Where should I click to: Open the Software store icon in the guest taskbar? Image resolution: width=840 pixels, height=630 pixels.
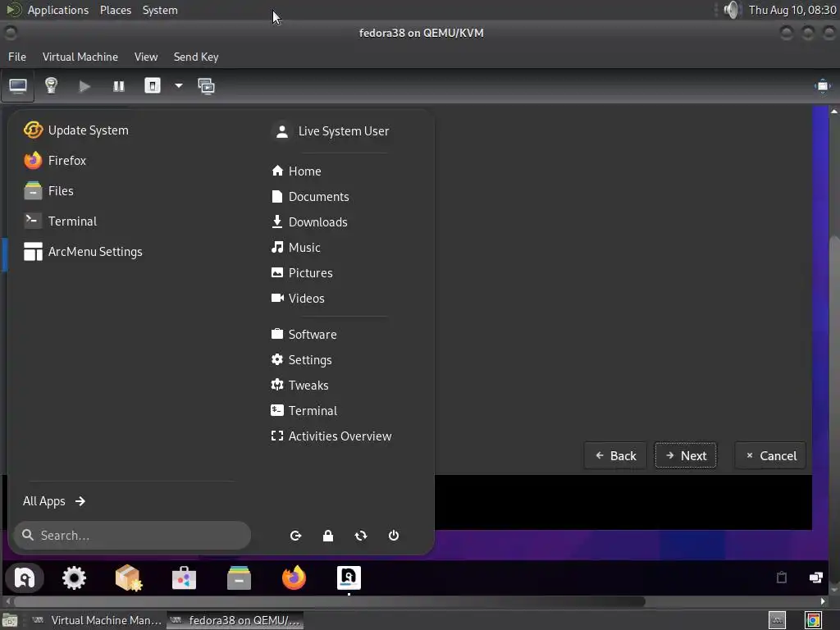pos(184,578)
